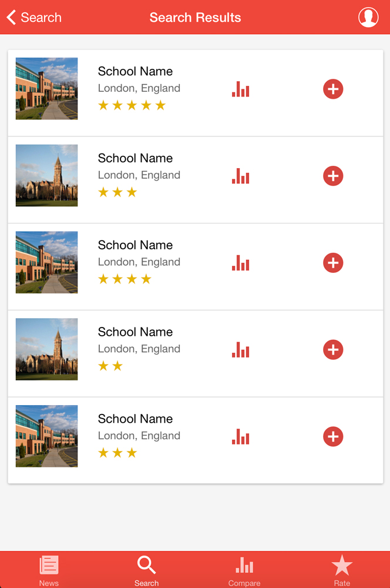Add the two-star school
Viewport: 390px width, 588px height.
click(x=333, y=350)
